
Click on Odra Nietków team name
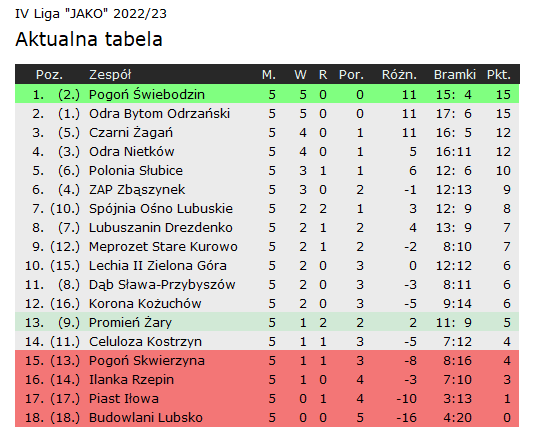click(x=131, y=152)
